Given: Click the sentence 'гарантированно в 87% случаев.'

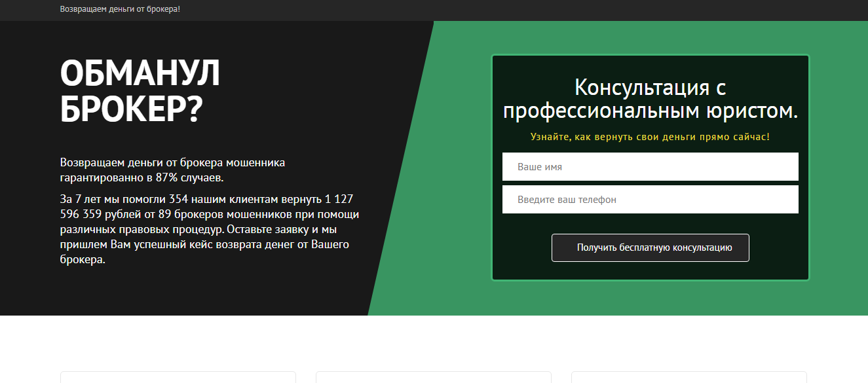Looking at the screenshot, I should [142, 177].
